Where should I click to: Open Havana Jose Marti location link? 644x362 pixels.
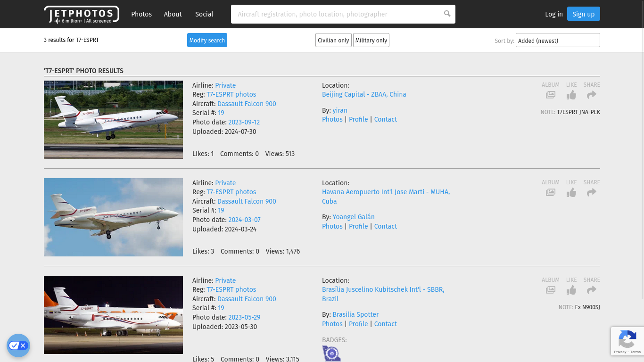click(386, 197)
